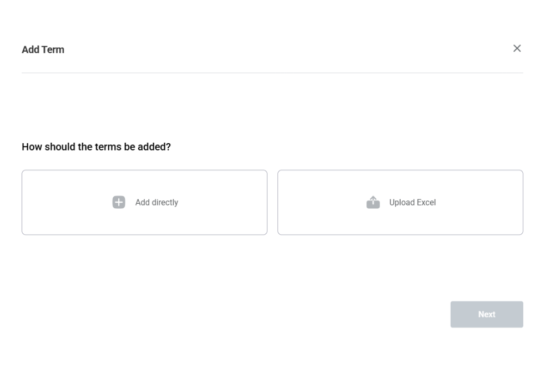This screenshot has width=540, height=392.
Task: Dismiss the dialog using the top-right cross icon
Action: click(x=517, y=49)
